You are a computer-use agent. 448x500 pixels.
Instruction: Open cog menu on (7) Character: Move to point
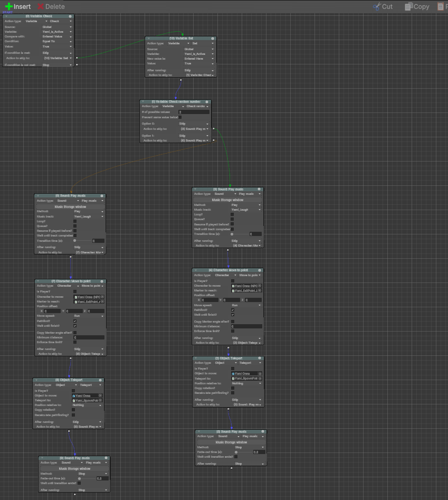coord(102,281)
